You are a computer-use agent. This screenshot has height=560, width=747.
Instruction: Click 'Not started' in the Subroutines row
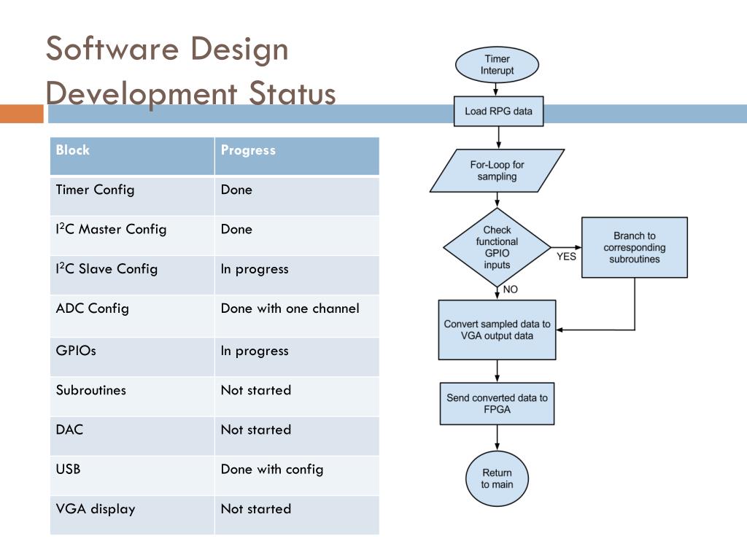[297, 396]
